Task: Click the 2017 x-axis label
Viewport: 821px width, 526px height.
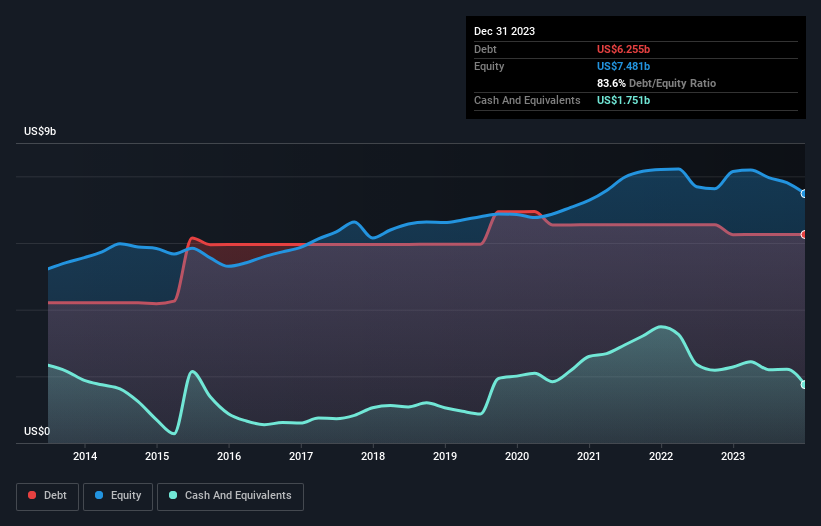Action: [x=301, y=456]
